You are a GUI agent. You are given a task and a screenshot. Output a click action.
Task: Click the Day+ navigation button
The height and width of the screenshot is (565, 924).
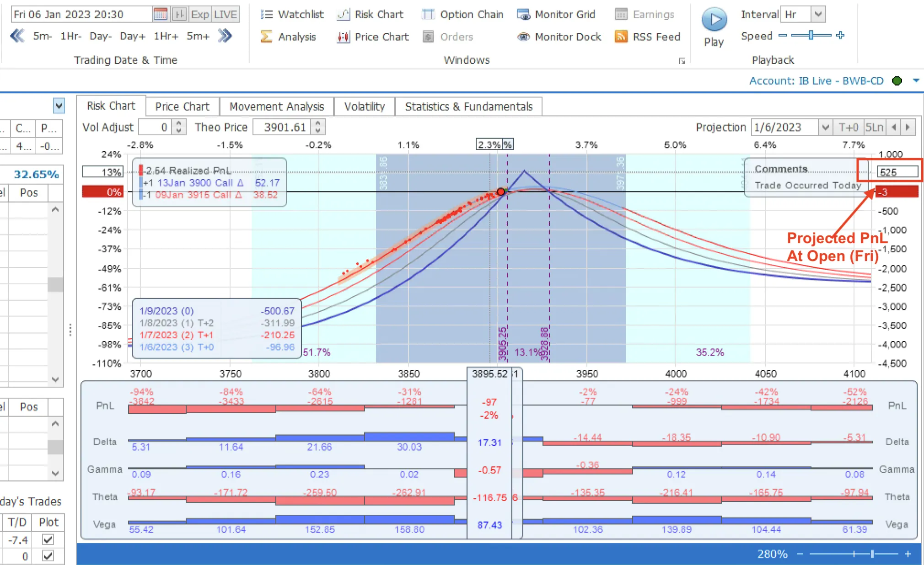tap(132, 36)
